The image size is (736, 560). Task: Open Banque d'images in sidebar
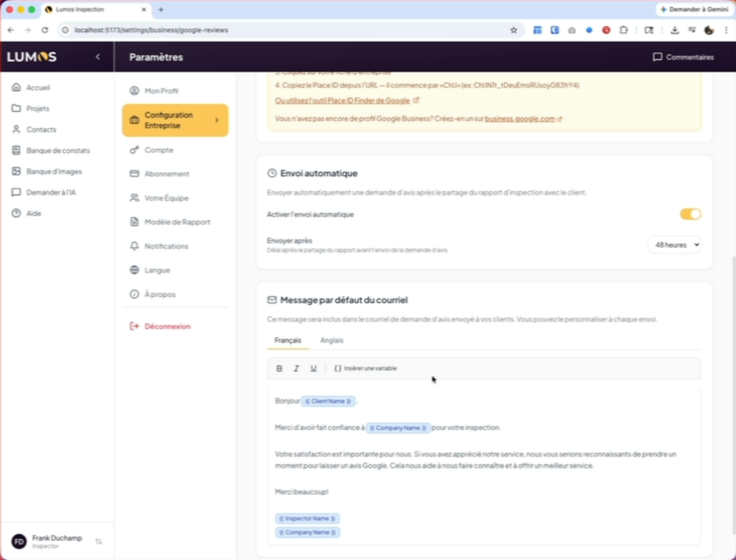coord(54,172)
